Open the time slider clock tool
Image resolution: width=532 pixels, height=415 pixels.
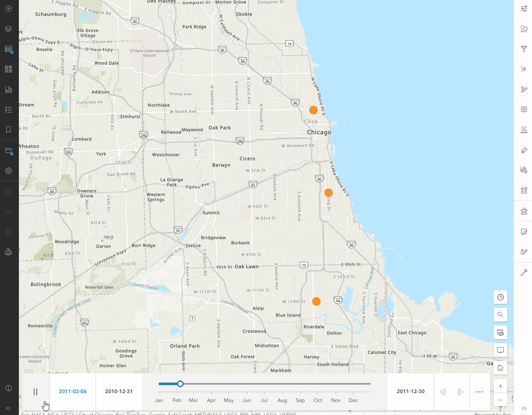coord(500,297)
